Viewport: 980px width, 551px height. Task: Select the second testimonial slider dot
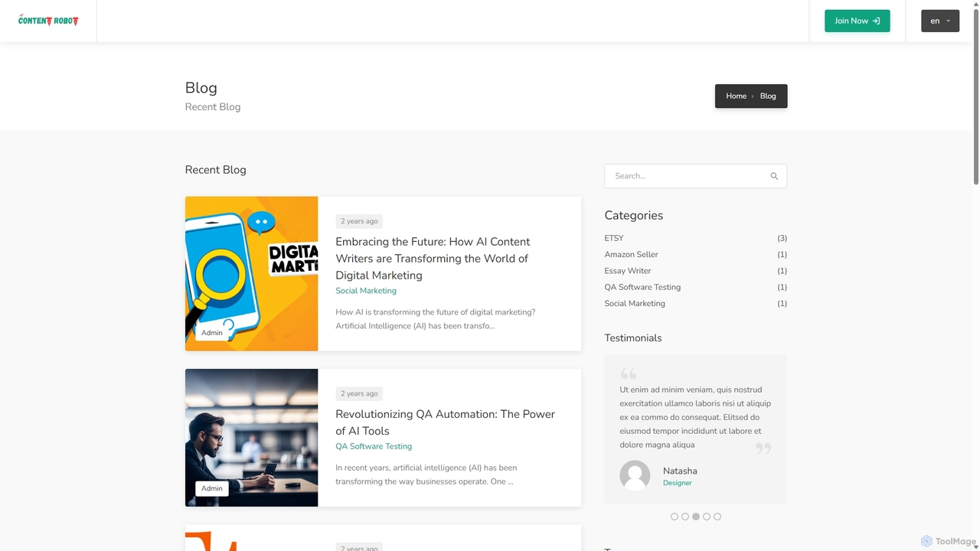tap(685, 517)
